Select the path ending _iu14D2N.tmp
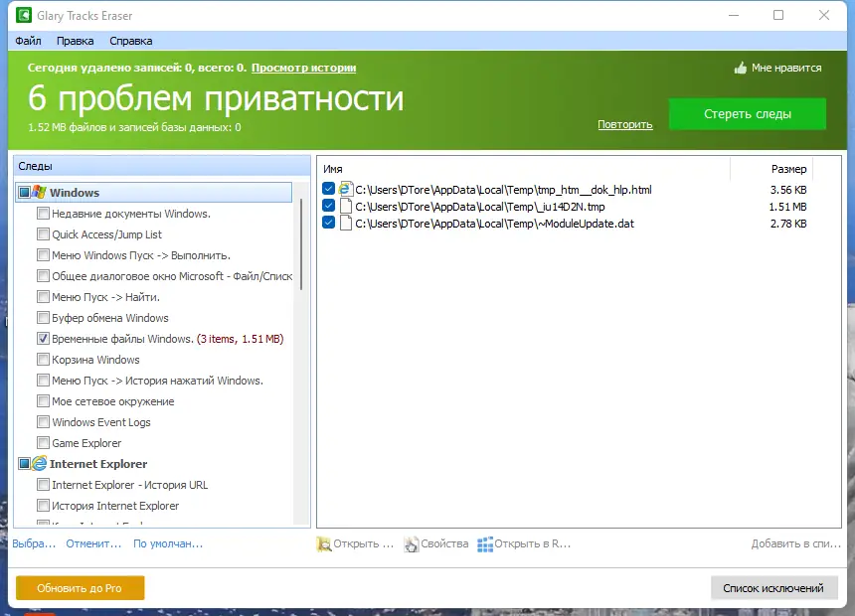Viewport: 855px width, 616px height. pyautogui.click(x=480, y=207)
